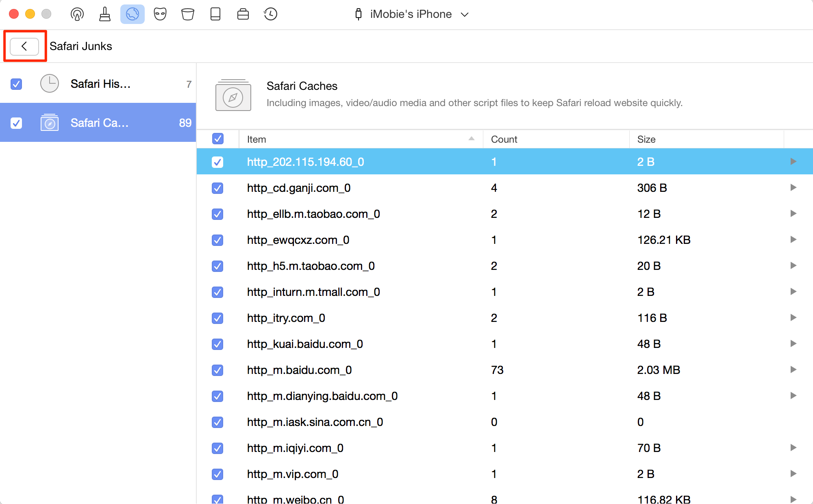Viewport: 813px width, 504px height.
Task: Uncheck http_m.vip.com_0 checkbox
Action: 217,474
